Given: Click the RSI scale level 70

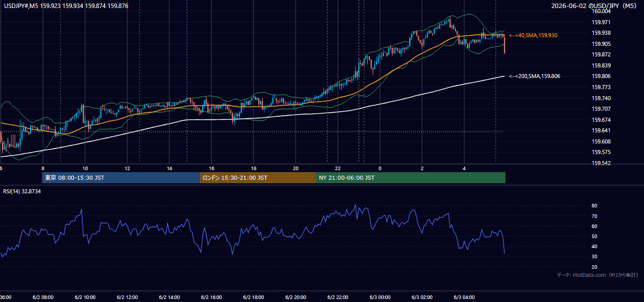Looking at the screenshot, I should click(594, 216).
